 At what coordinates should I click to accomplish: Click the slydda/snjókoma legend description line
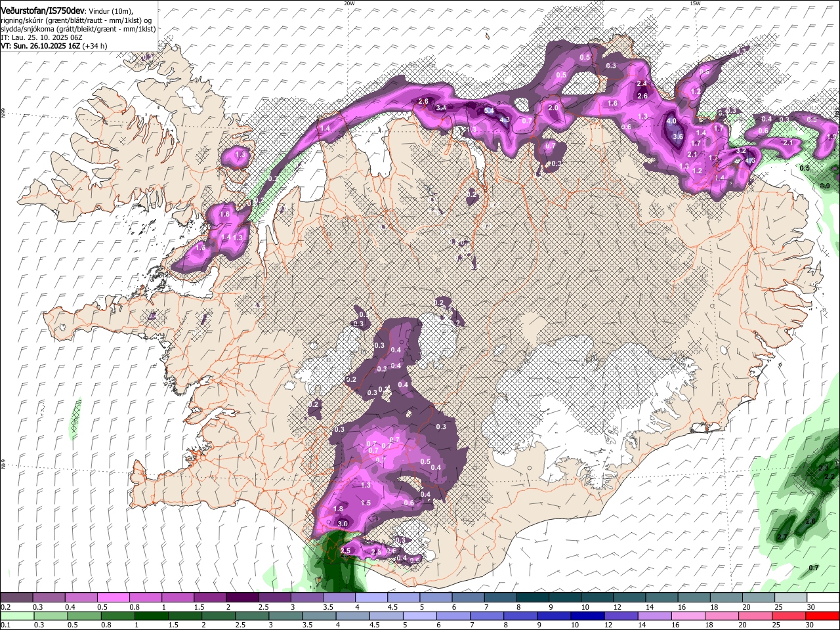[x=79, y=29]
